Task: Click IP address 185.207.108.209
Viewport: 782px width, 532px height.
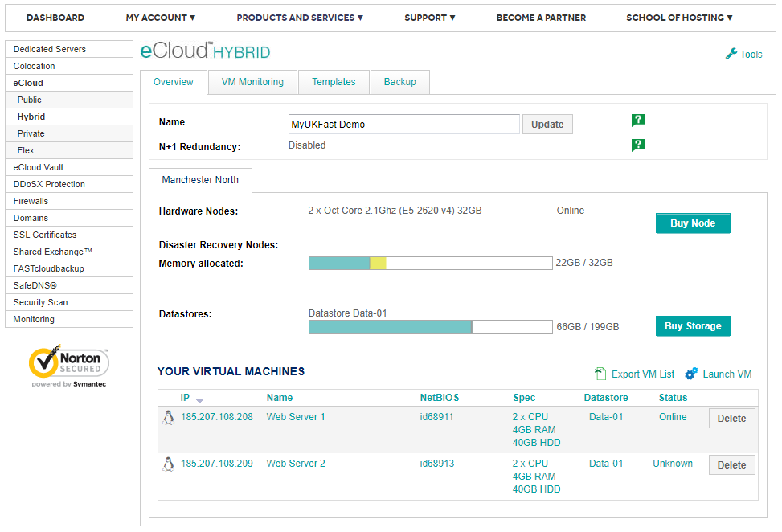Action: tap(216, 464)
